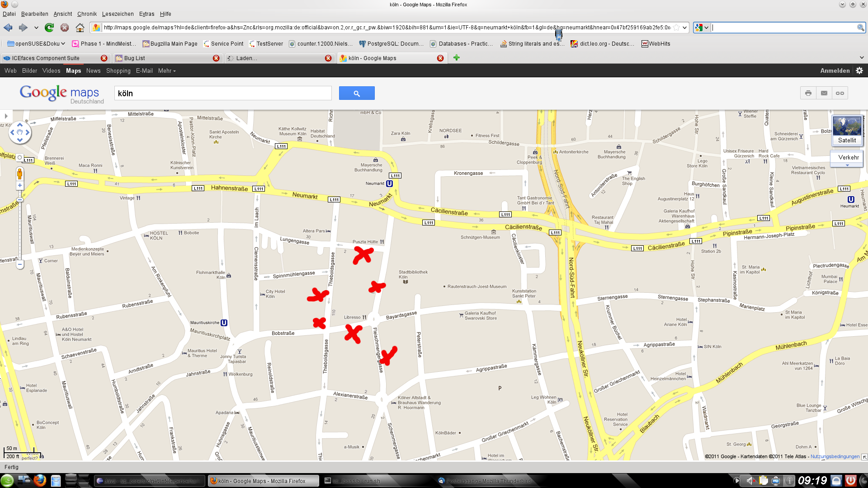Switch to the Satellit map view
Screen dimensions: 868x488
coord(847,130)
